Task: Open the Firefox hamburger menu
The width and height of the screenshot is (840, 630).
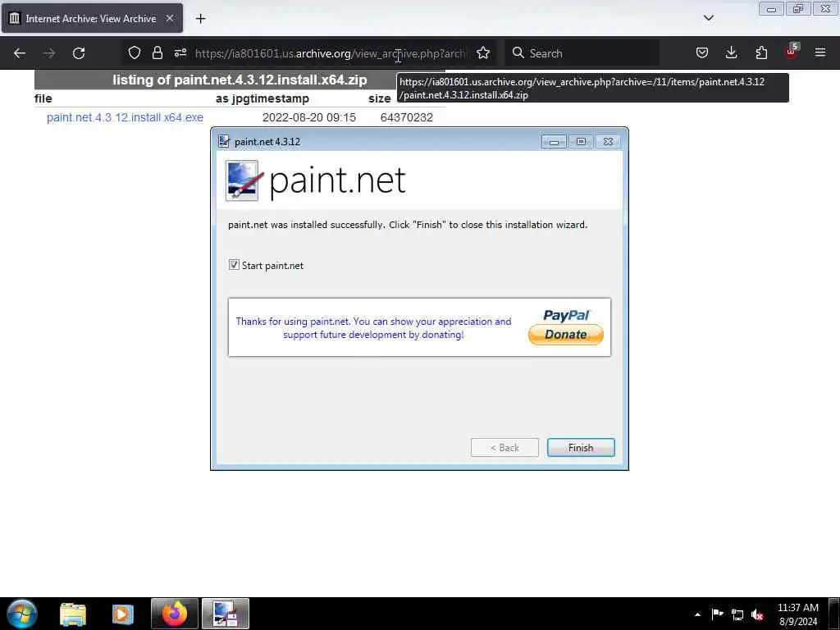Action: (820, 52)
